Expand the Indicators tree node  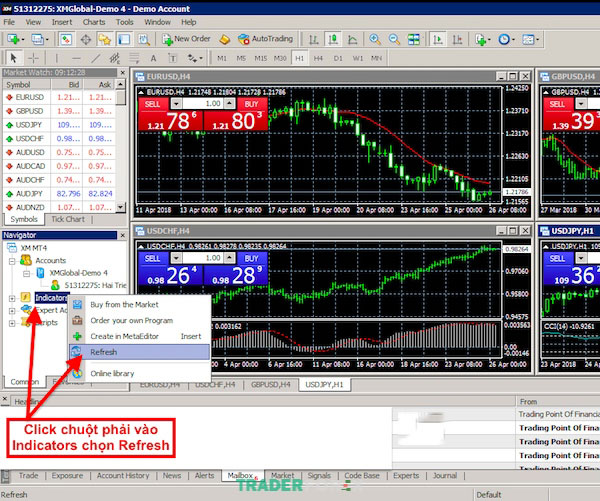pos(12,298)
